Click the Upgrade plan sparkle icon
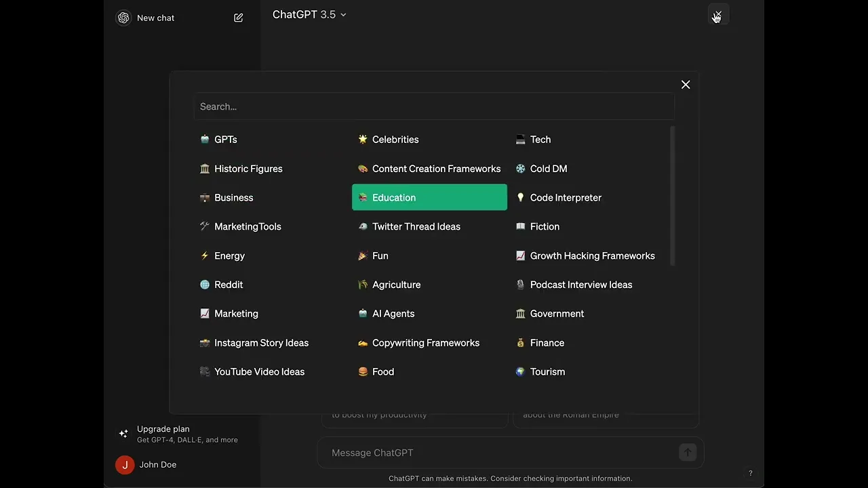Screen dimensions: 868x488 coord(123,434)
